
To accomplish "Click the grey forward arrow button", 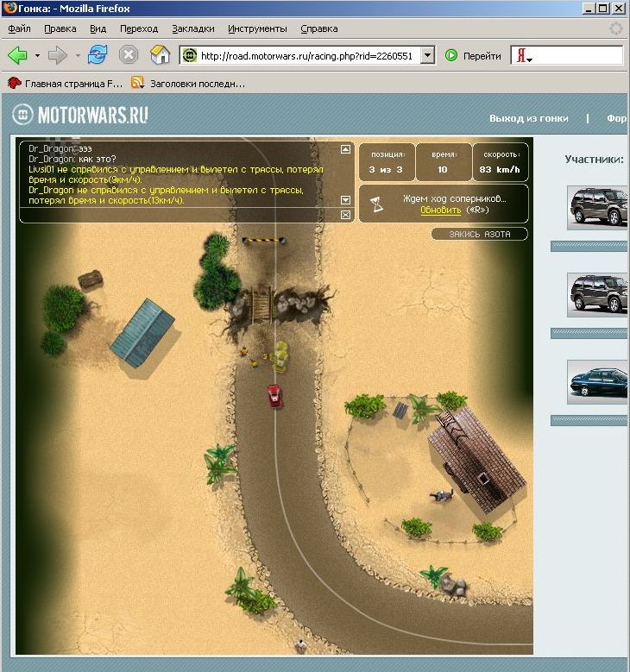I will (57, 55).
